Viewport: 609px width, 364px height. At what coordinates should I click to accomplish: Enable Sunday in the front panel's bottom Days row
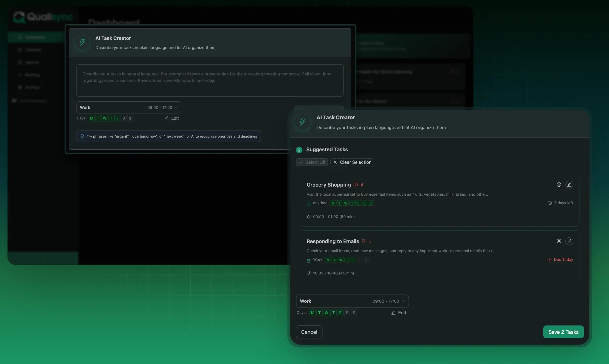coord(354,313)
